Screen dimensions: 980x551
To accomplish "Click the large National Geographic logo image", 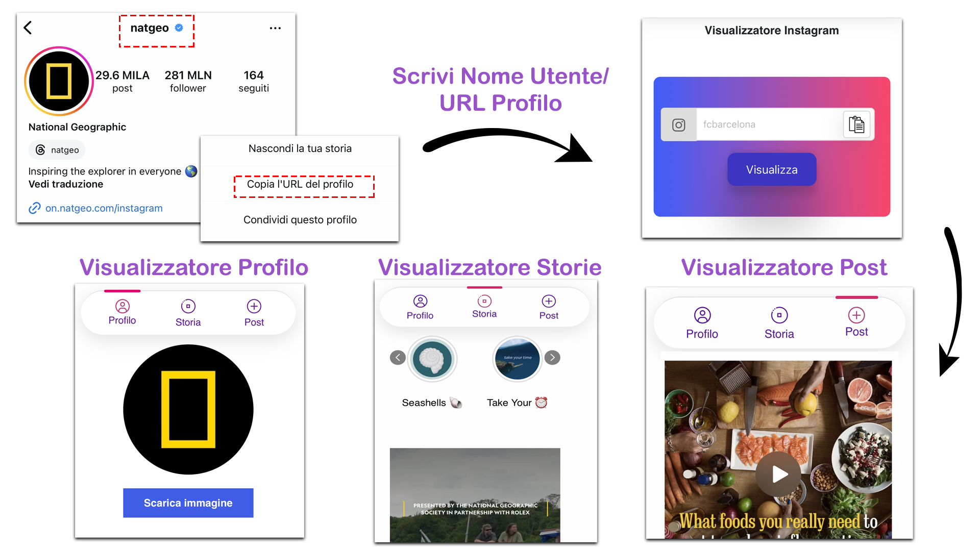I will tap(188, 409).
